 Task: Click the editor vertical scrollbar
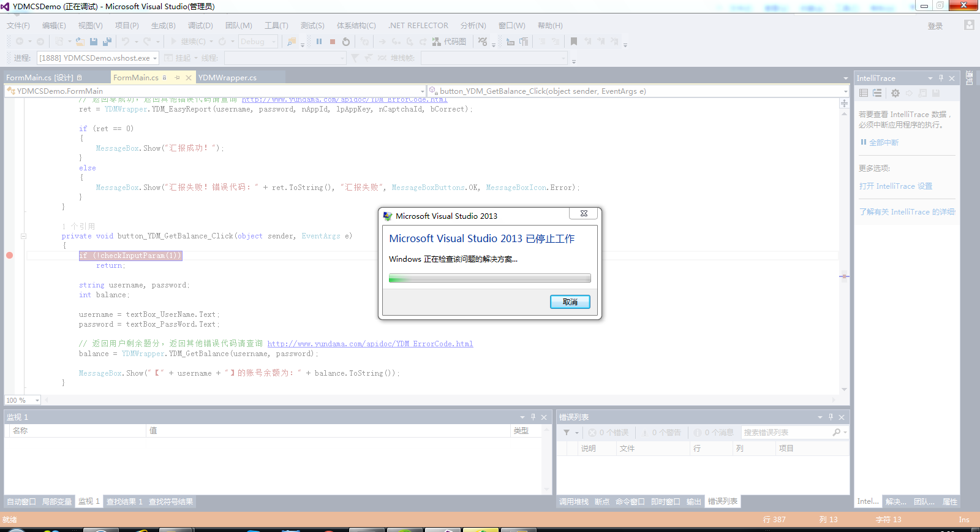point(844,251)
